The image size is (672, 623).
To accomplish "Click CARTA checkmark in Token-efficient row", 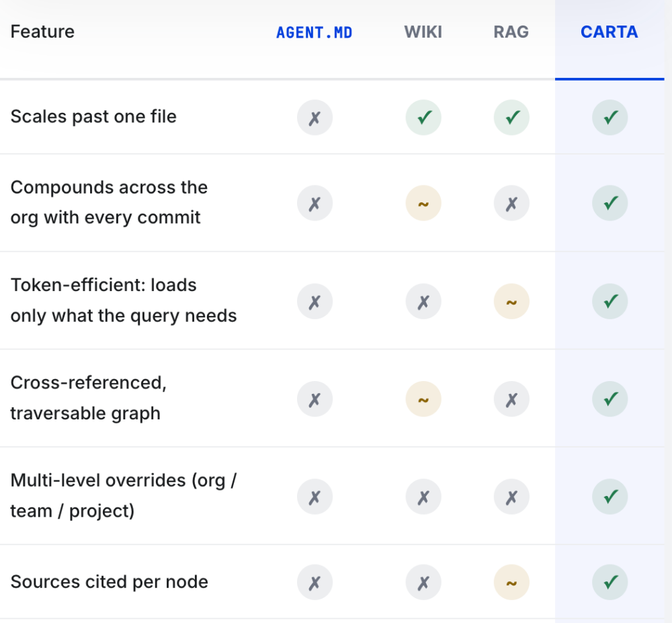I will (x=610, y=301).
